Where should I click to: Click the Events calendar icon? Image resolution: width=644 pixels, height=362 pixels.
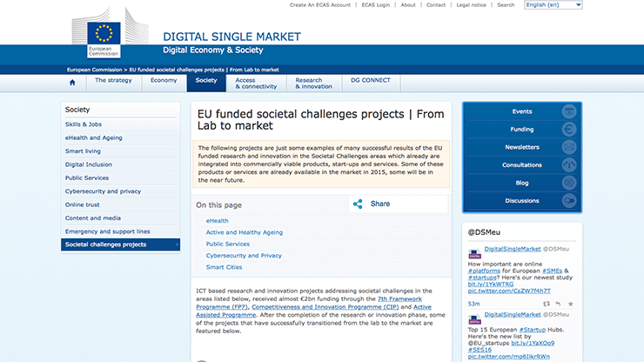pyautogui.click(x=569, y=111)
